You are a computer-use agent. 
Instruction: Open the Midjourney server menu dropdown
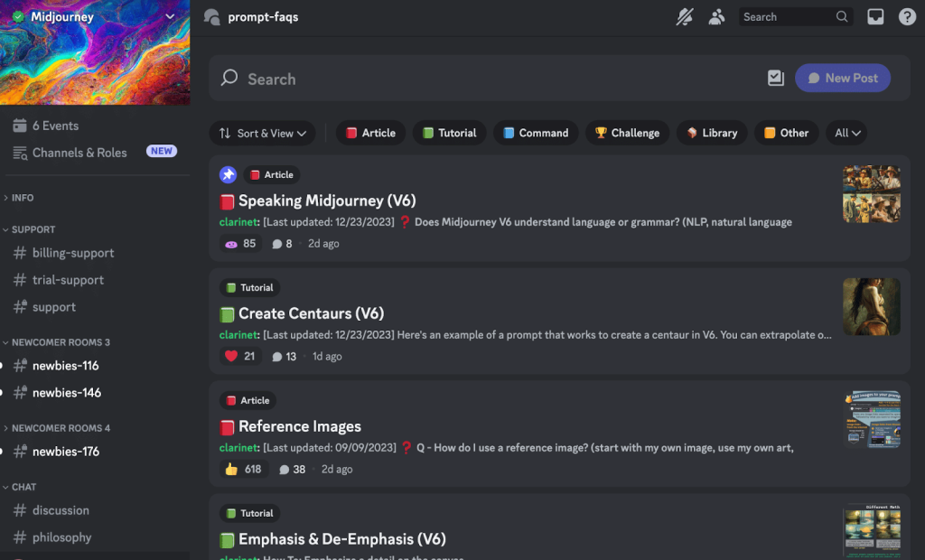[x=170, y=16]
